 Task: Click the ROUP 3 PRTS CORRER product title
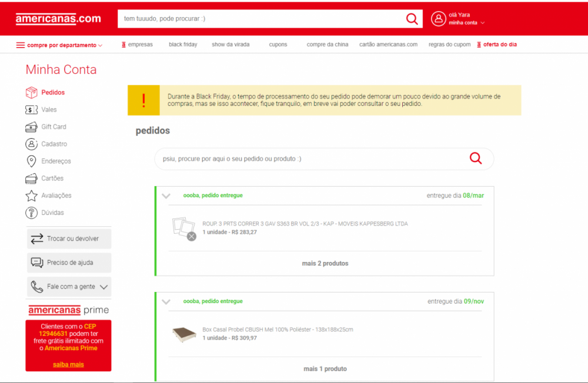coord(305,224)
